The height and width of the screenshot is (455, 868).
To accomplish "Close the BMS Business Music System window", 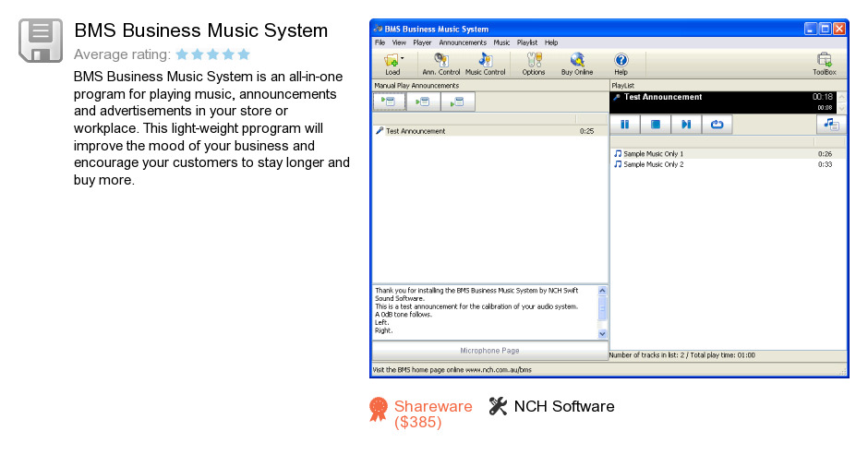I will (839, 29).
